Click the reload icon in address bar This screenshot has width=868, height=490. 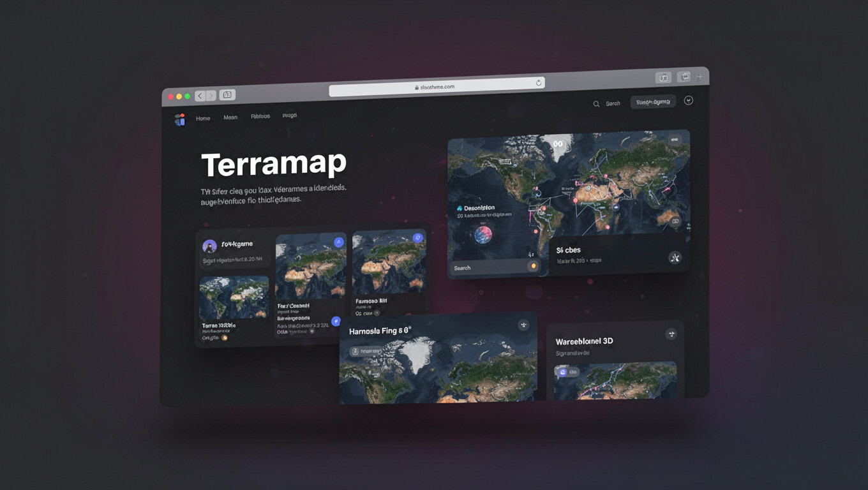click(x=539, y=83)
